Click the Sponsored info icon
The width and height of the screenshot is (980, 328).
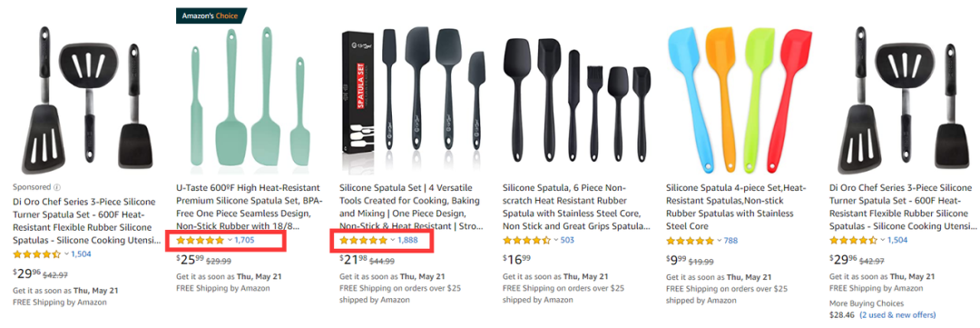coord(57,187)
